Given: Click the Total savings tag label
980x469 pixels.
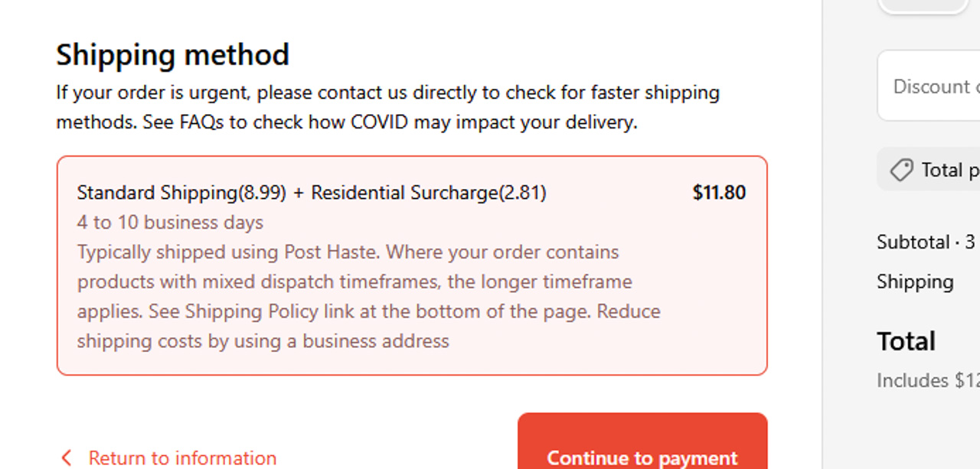Looking at the screenshot, I should point(949,170).
